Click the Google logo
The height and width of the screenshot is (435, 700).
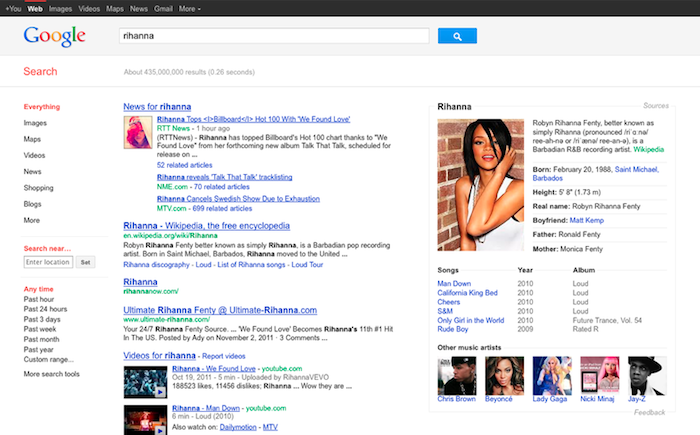point(55,37)
